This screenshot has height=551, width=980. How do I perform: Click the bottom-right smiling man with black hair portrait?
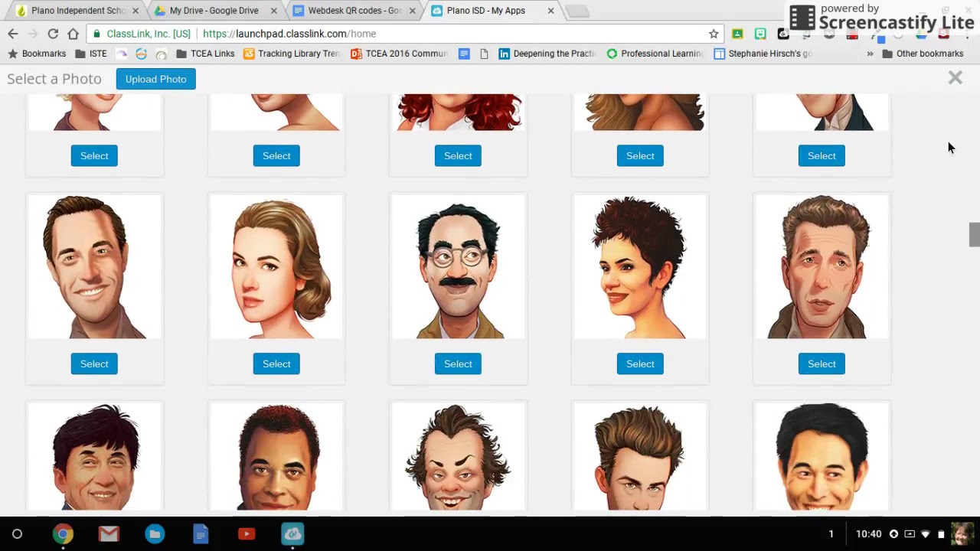pos(822,456)
